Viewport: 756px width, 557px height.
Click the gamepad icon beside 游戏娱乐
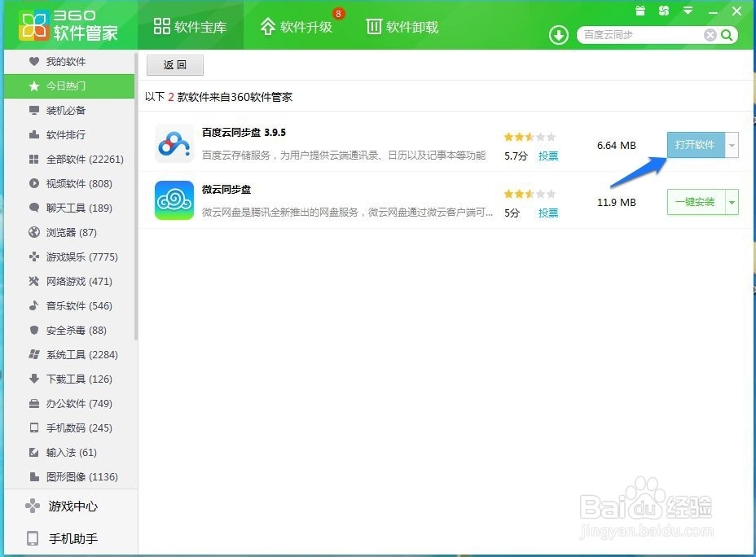[x=33, y=257]
